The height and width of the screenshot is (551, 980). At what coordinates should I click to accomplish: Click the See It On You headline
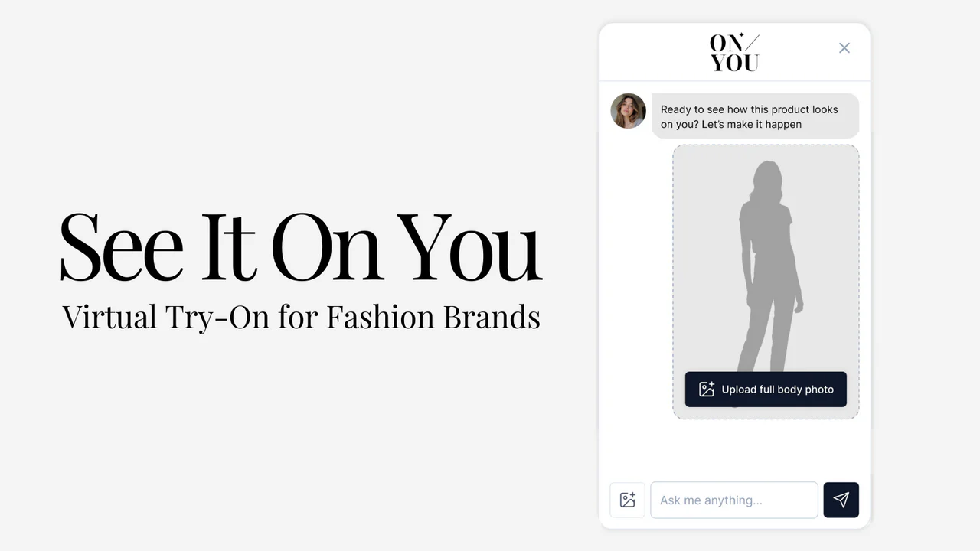coord(301,246)
